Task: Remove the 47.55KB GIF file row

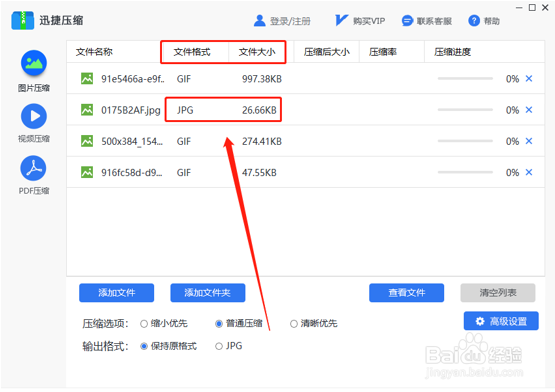Action: coord(529,172)
